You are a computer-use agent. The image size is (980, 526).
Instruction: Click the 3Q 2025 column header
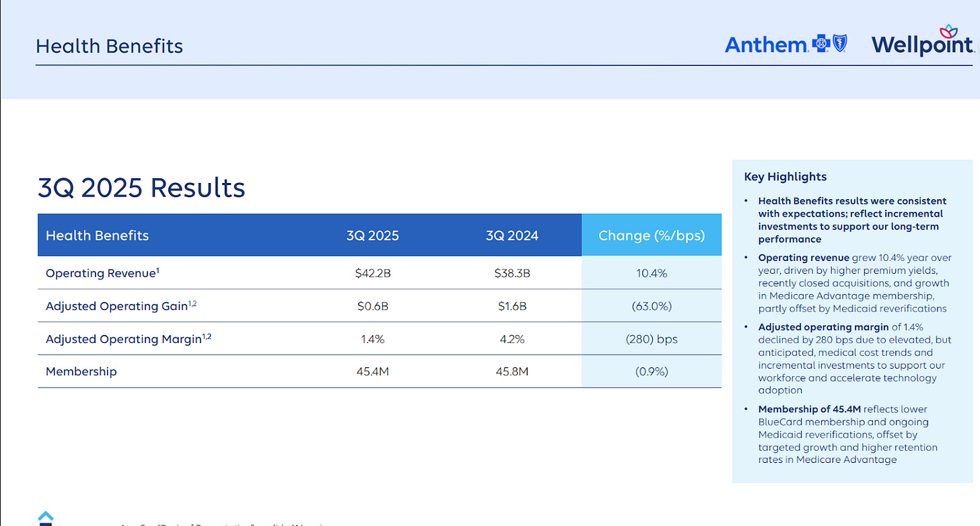click(x=373, y=235)
